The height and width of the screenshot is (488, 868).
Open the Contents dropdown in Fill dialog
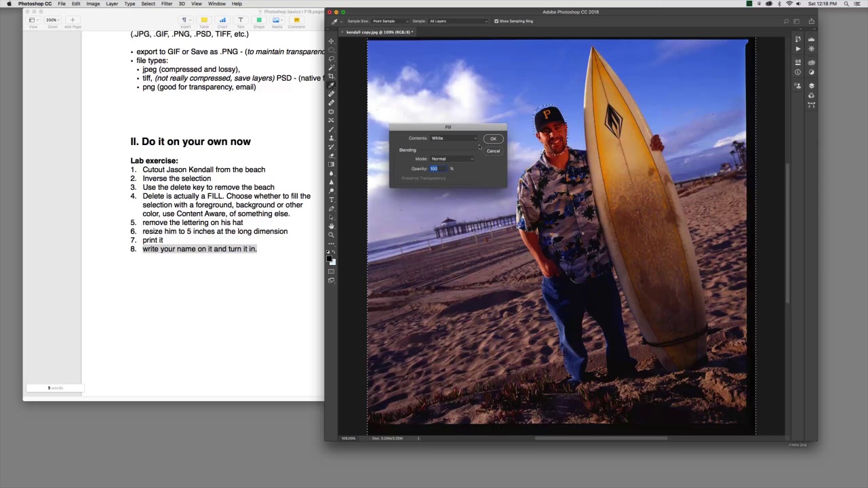click(x=454, y=138)
